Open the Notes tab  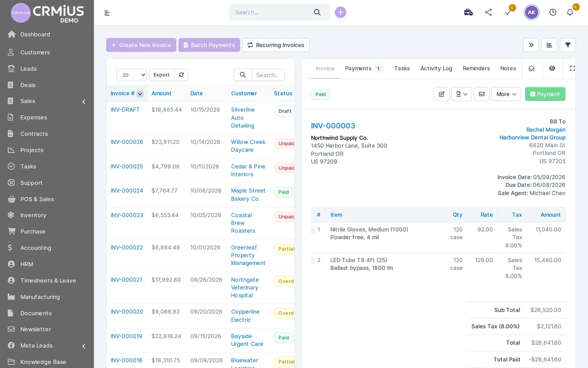[508, 68]
